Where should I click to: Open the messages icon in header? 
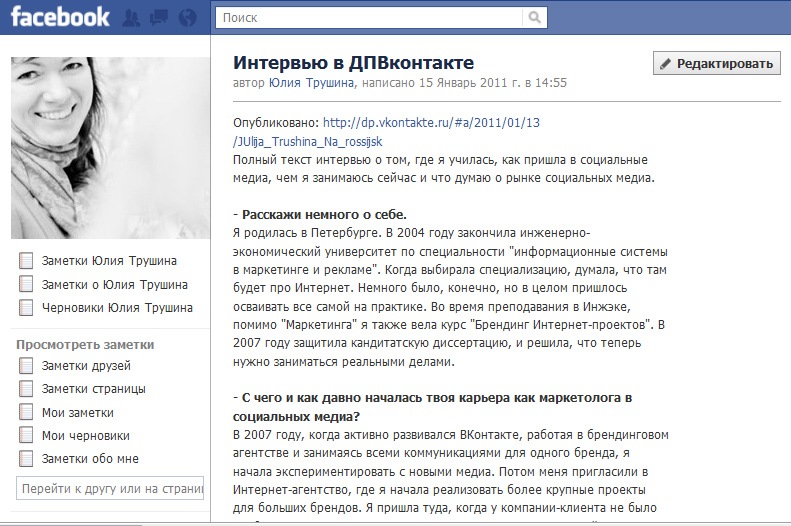click(x=159, y=18)
